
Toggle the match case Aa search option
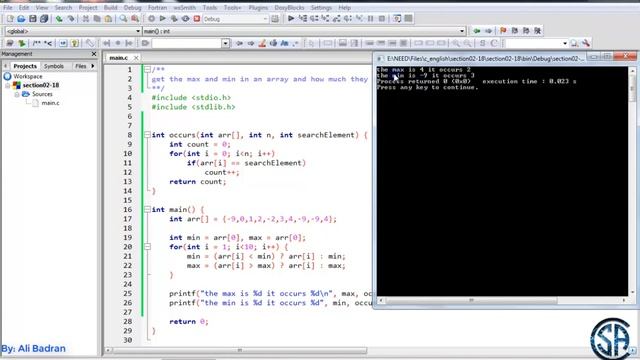[284, 43]
